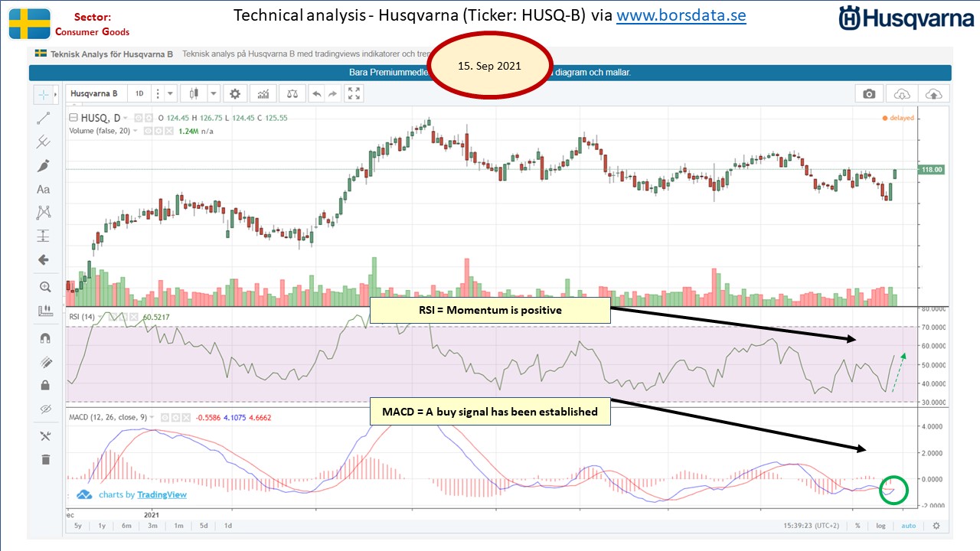Toggle lock all drawing tools
Screen dimensions: 980x551
tap(44, 385)
